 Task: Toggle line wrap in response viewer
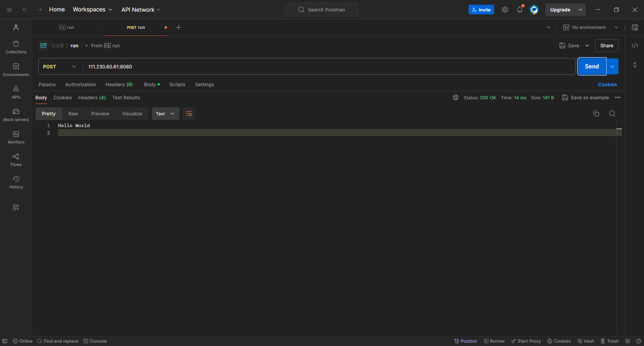tap(189, 114)
